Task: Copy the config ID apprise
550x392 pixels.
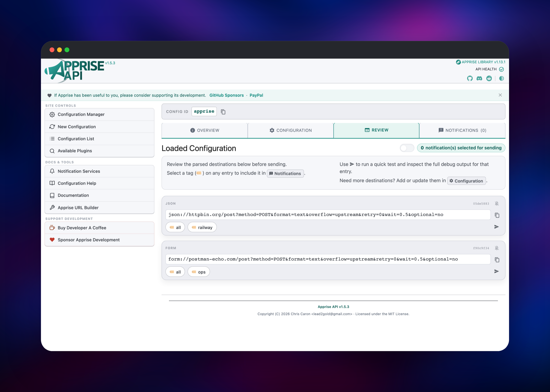Action: (x=223, y=112)
